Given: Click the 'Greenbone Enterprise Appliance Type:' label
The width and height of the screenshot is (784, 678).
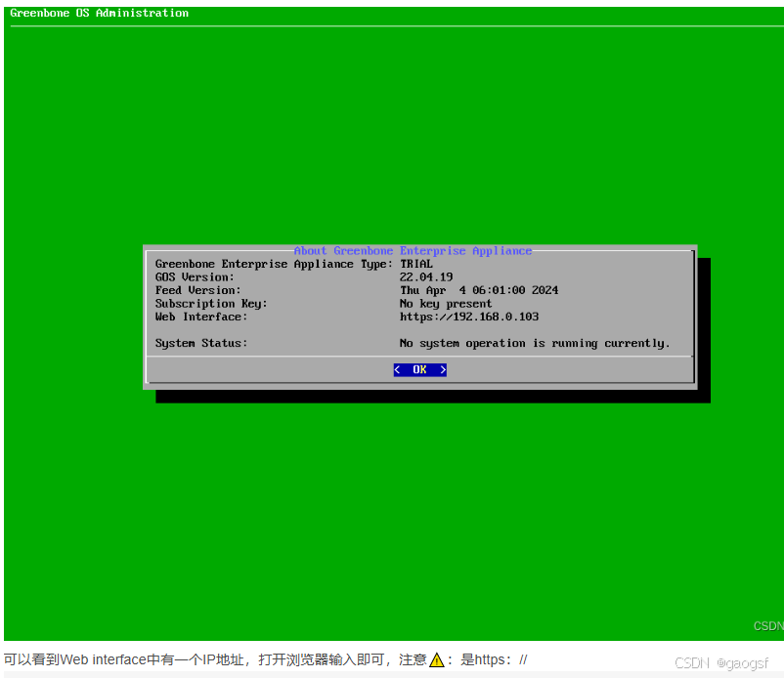Looking at the screenshot, I should (274, 264).
